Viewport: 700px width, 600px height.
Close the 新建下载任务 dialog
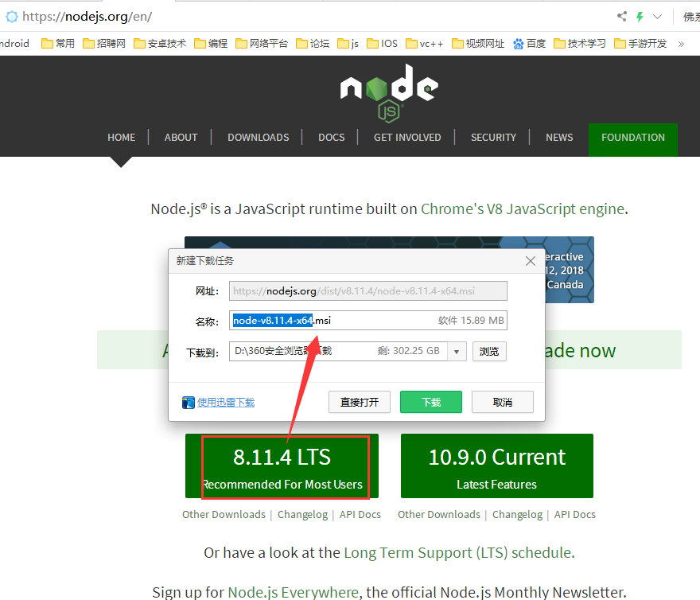[531, 261]
